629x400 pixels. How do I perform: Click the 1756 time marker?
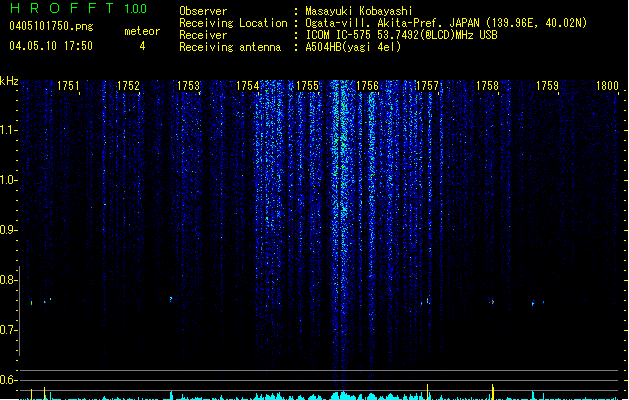[367, 86]
